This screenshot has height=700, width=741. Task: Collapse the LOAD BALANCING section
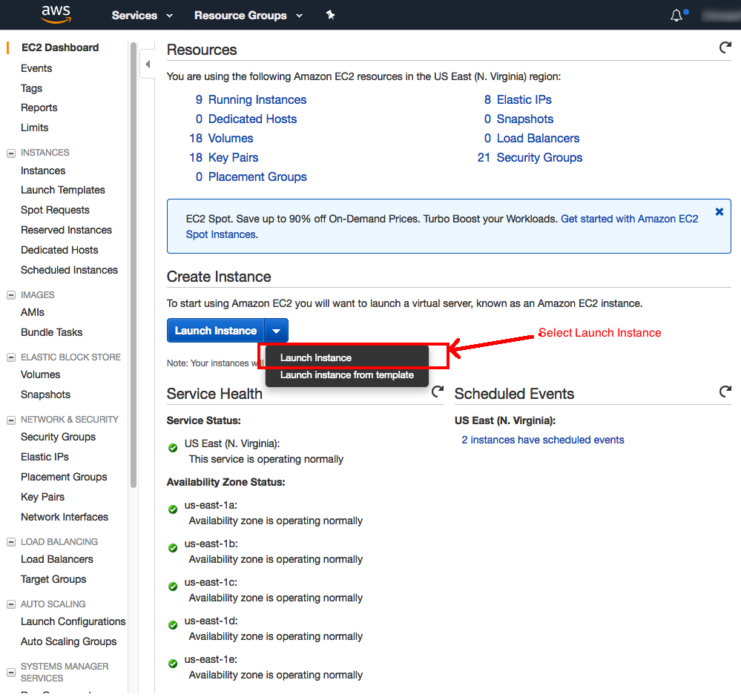[11, 542]
